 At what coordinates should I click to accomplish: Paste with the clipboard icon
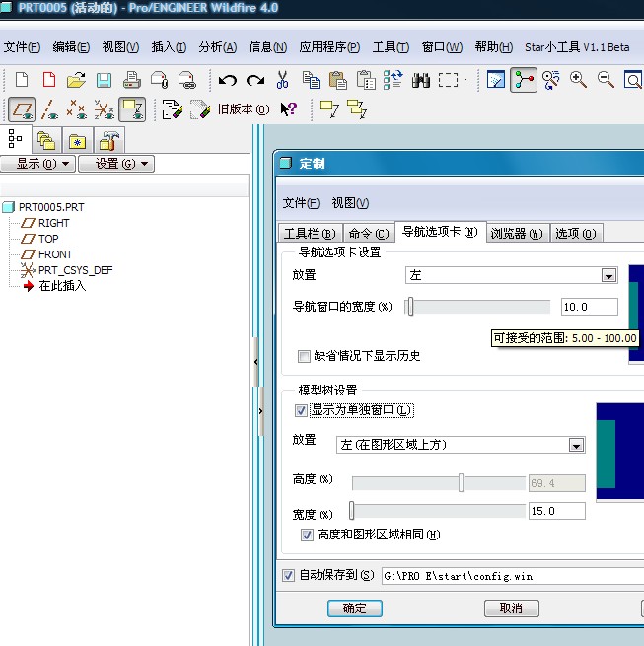point(338,80)
